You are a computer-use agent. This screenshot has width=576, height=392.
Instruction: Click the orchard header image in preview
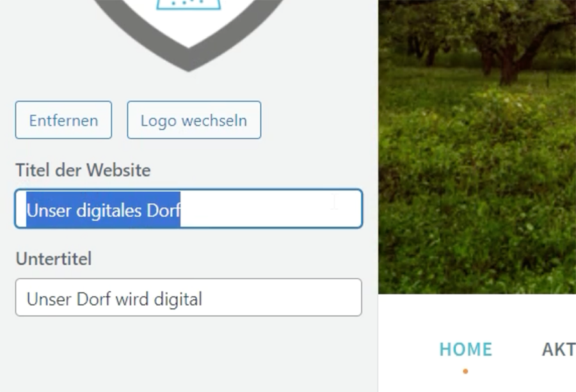477,147
